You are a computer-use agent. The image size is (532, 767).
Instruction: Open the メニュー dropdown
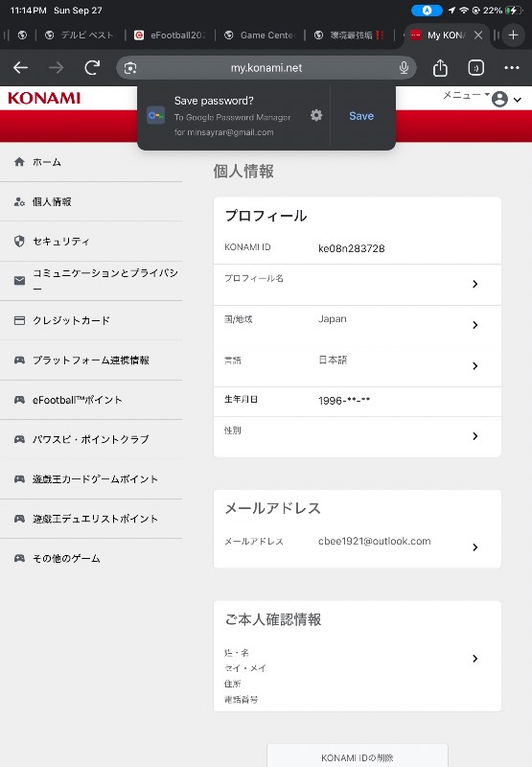[x=466, y=95]
